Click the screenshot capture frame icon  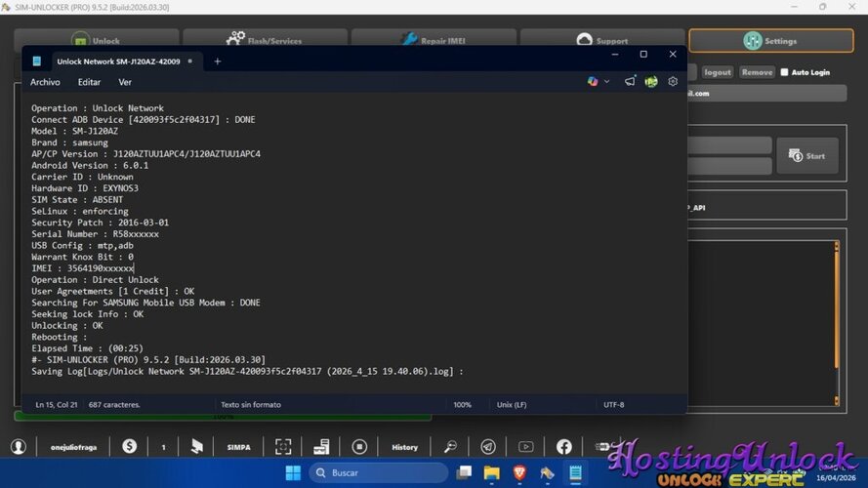coord(283,446)
